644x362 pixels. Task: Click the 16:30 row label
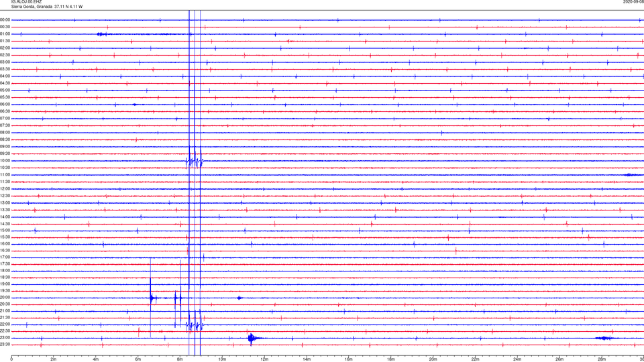(x=5, y=251)
